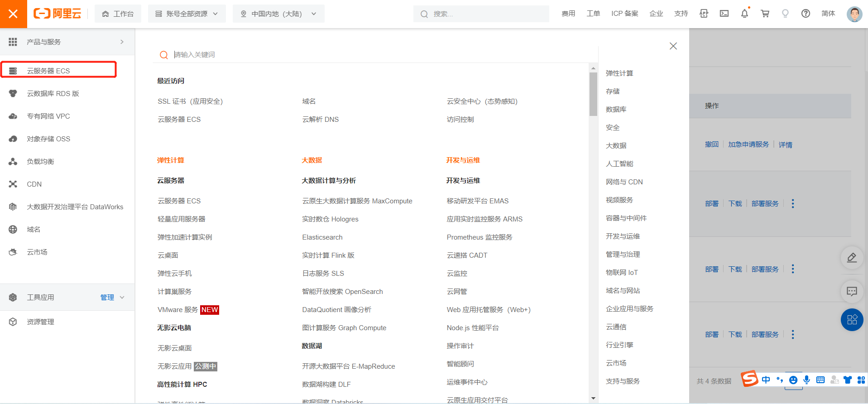Click 加急申请服务 link
The height and width of the screenshot is (404, 868).
[748, 144]
